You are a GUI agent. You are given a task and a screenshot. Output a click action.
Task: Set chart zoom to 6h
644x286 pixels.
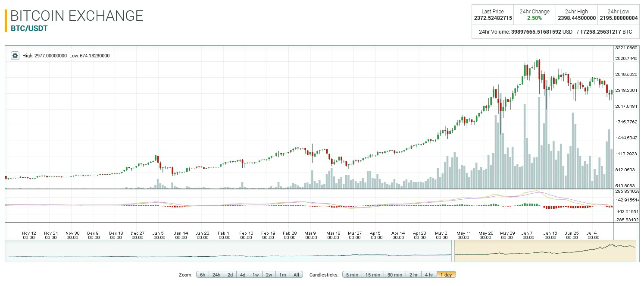click(203, 275)
